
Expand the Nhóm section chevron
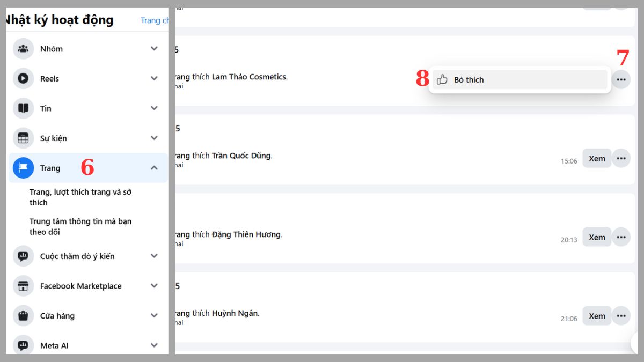154,49
